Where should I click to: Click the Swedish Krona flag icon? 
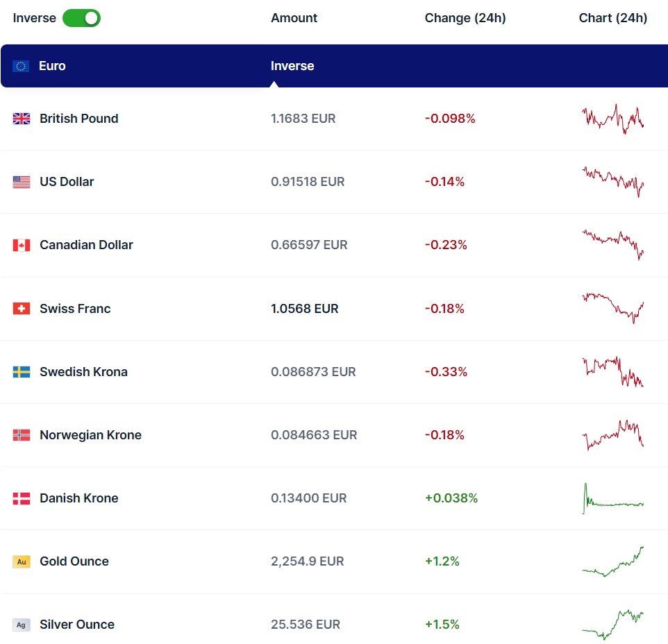point(22,372)
